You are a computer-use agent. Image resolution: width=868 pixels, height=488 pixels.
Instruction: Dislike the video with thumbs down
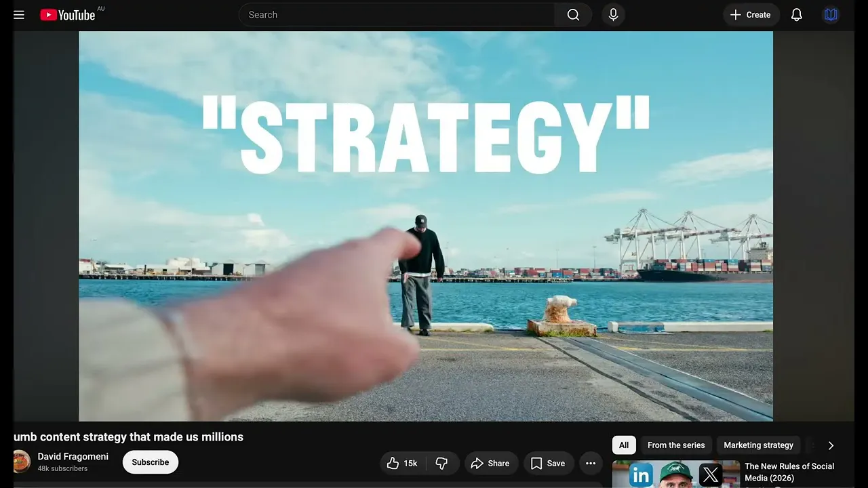pyautogui.click(x=442, y=464)
